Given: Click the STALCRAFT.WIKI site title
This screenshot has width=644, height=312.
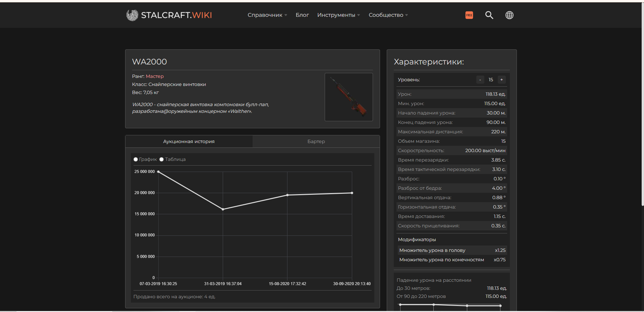Looking at the screenshot, I should (x=176, y=15).
